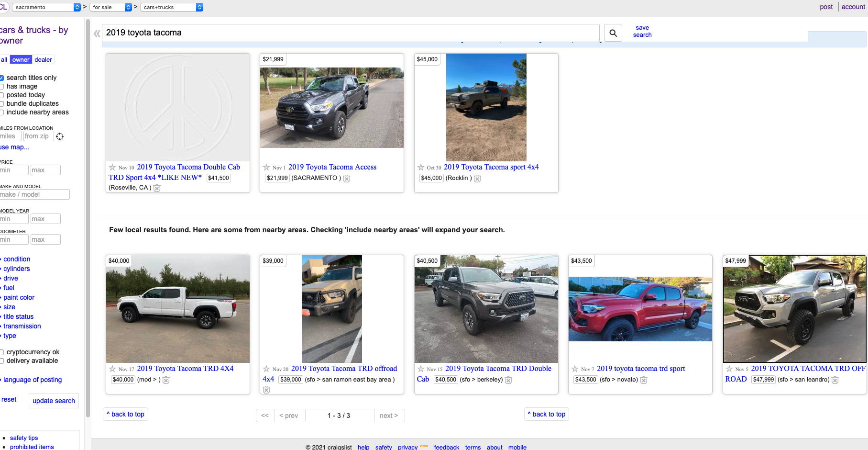Enable posted today filter

[1, 95]
